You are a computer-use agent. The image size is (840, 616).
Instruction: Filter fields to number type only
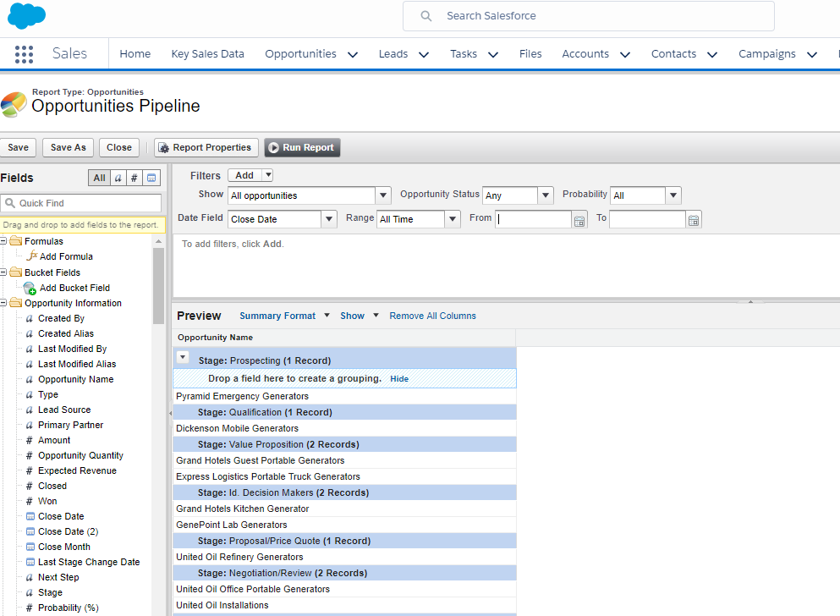[135, 178]
